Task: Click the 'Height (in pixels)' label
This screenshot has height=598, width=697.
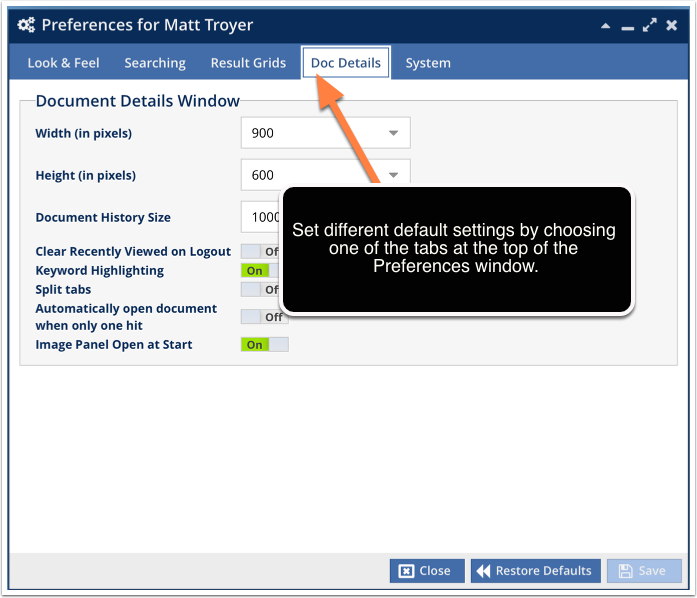Action: [86, 175]
